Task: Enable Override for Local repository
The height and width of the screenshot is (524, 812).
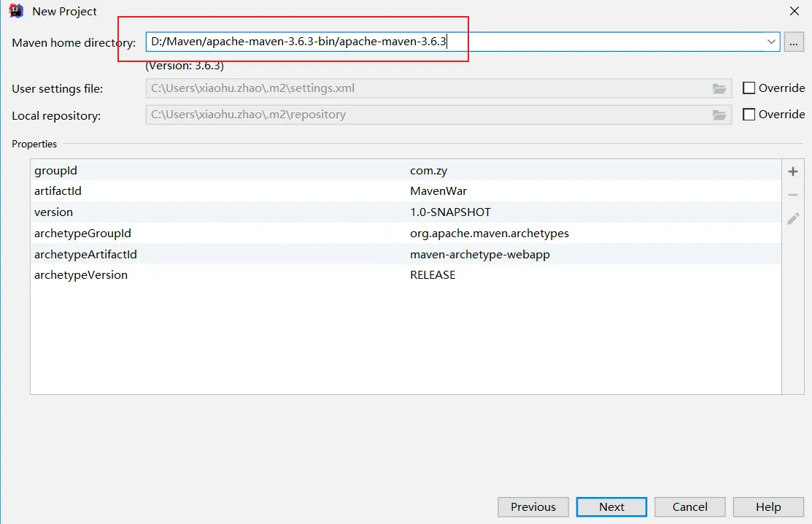Action: [x=749, y=115]
